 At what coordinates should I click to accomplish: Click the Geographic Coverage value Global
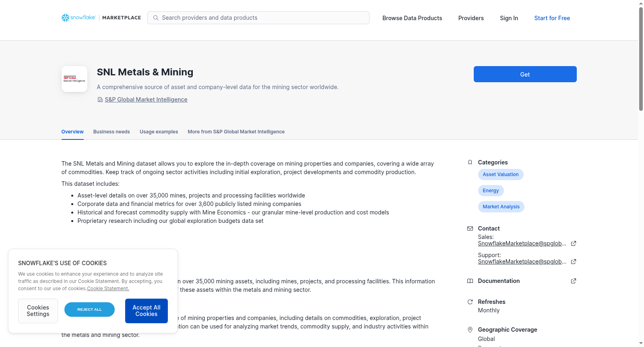486,339
